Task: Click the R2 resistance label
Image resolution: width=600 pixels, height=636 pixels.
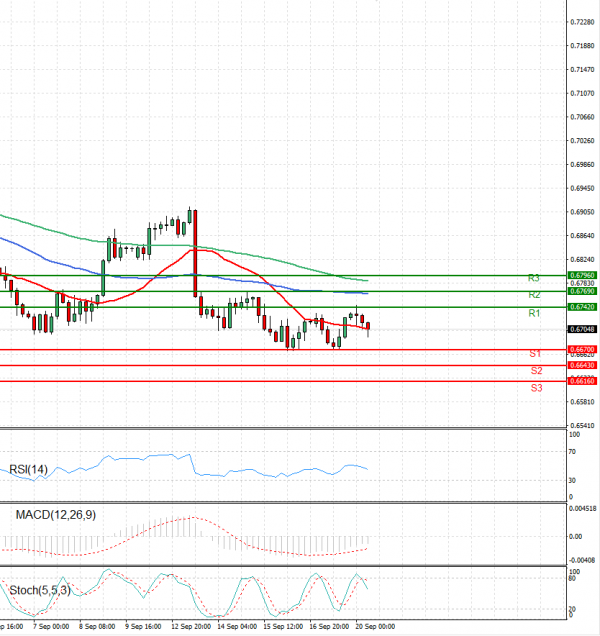Action: [x=534, y=295]
